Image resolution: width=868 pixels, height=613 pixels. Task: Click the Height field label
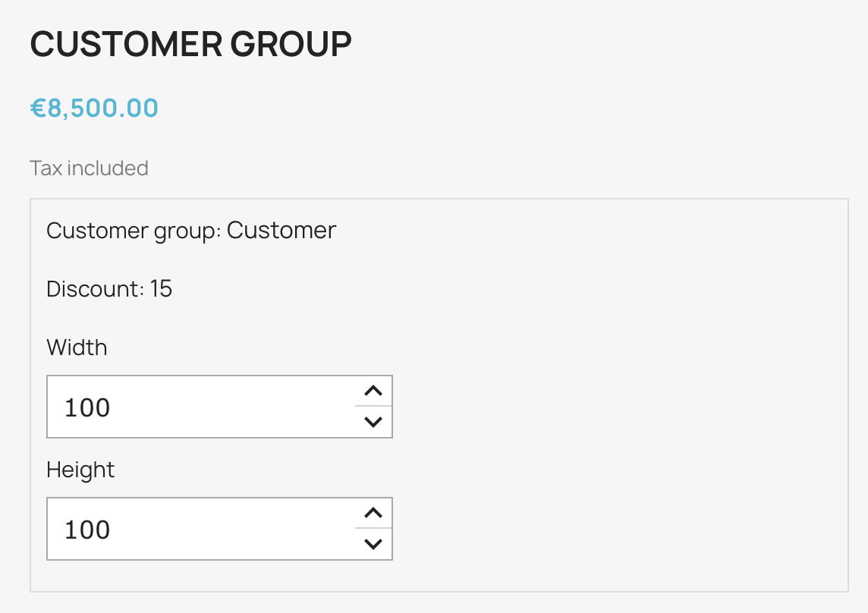pyautogui.click(x=80, y=470)
